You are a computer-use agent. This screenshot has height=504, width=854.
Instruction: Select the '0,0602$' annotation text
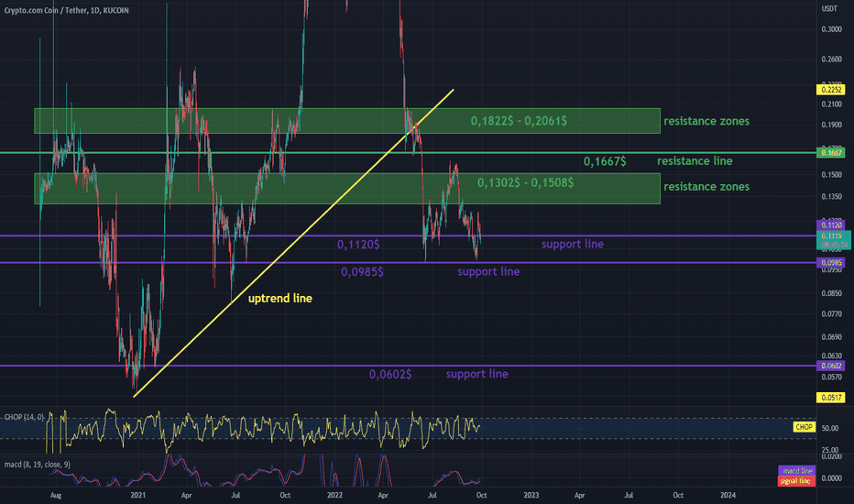tap(390, 374)
